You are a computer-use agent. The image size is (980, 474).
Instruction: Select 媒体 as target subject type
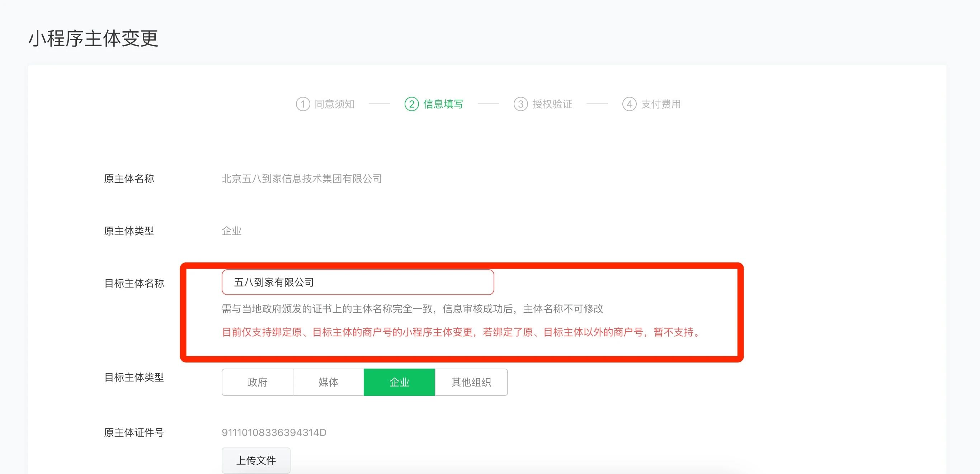[328, 382]
